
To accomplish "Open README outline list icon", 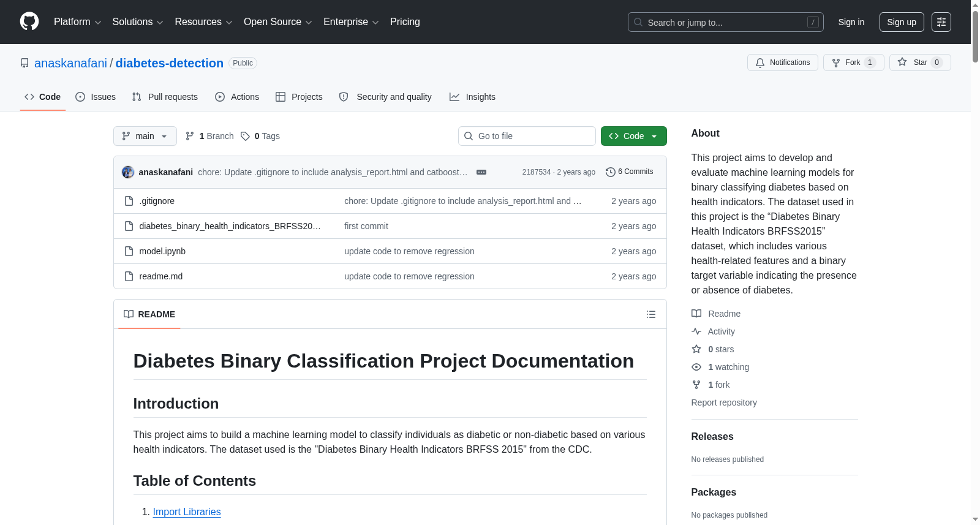I will 650,314.
